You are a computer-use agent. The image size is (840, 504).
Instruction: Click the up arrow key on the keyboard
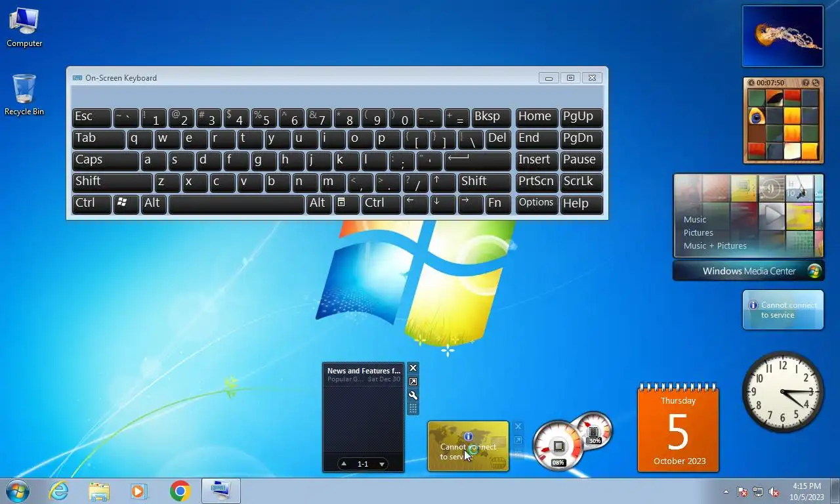tap(443, 182)
